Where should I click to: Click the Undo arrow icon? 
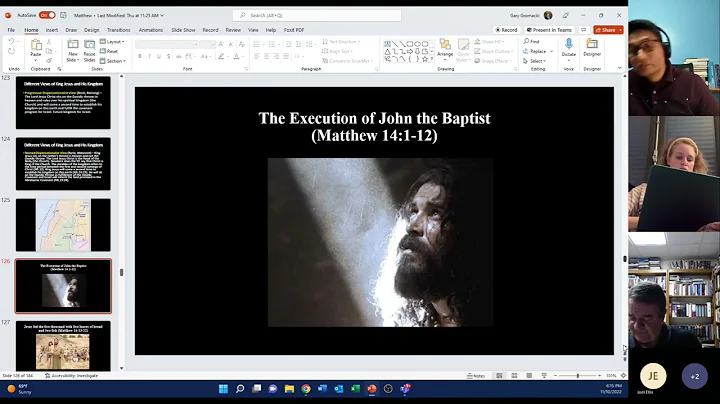tap(11, 41)
